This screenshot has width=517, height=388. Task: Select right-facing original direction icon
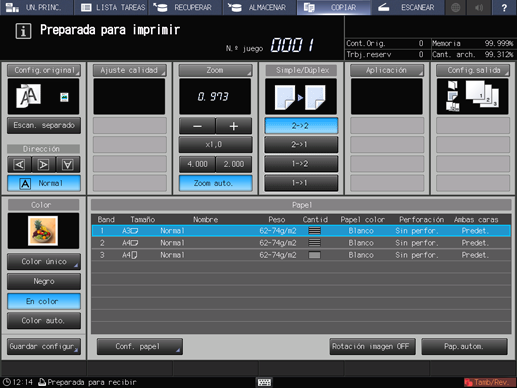click(43, 164)
